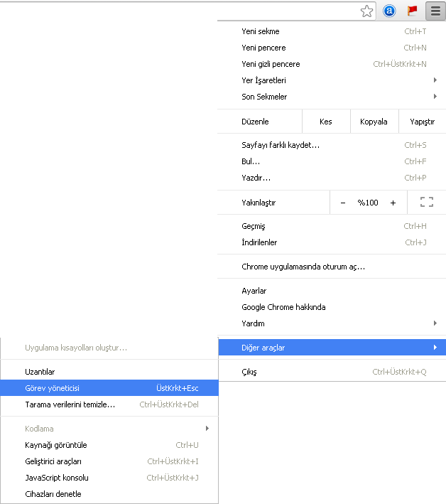Image resolution: width=446 pixels, height=504 pixels.
Task: Select Görev yöneticisi menu entry
Action: click(109, 388)
